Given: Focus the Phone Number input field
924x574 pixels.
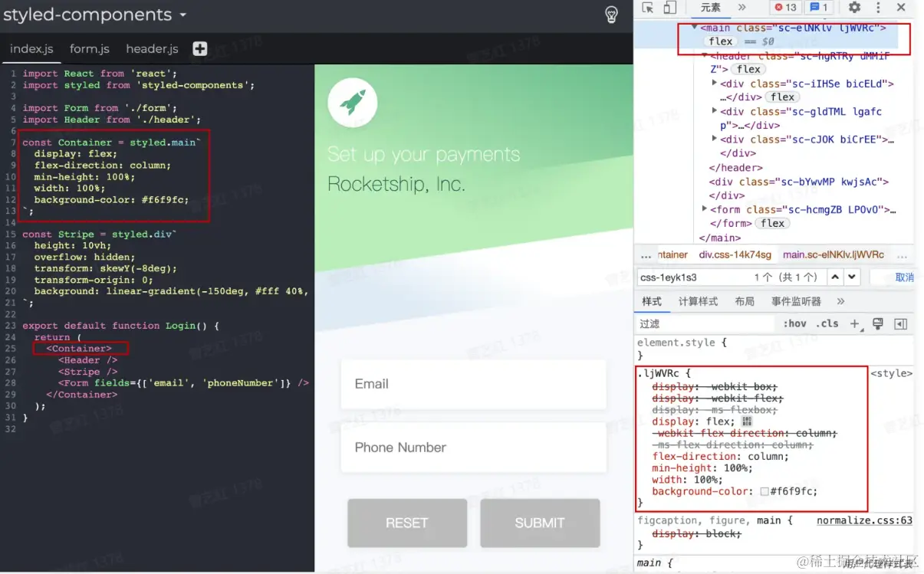Looking at the screenshot, I should tap(473, 448).
